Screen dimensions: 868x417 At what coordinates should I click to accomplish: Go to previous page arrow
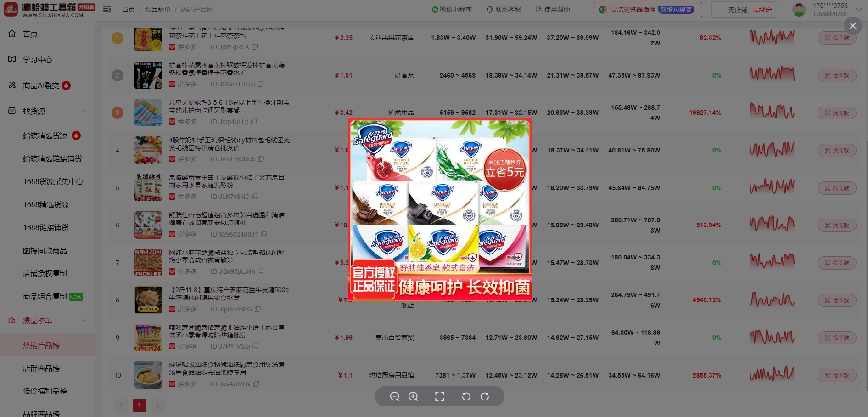(121, 405)
